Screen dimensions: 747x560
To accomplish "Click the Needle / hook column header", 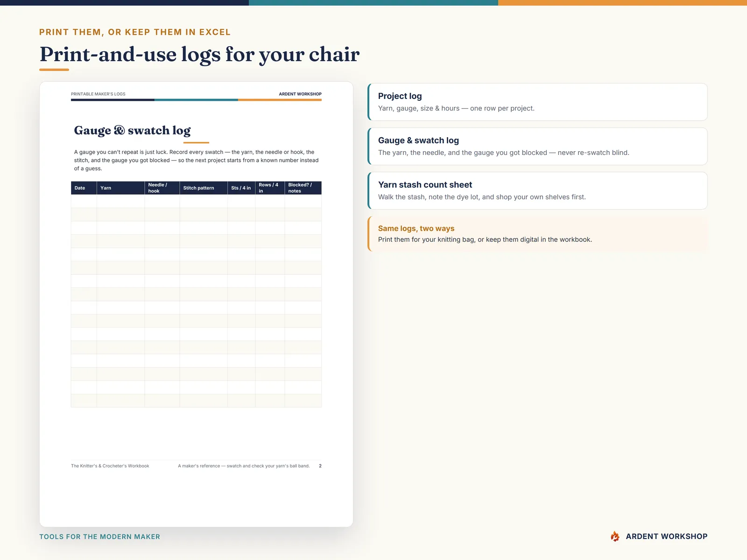I will 162,188.
